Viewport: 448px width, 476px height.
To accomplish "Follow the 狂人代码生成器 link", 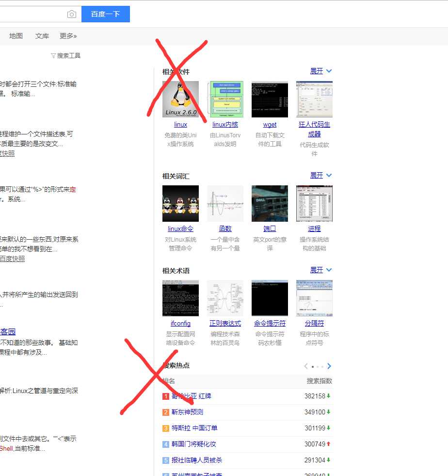I will click(x=314, y=130).
